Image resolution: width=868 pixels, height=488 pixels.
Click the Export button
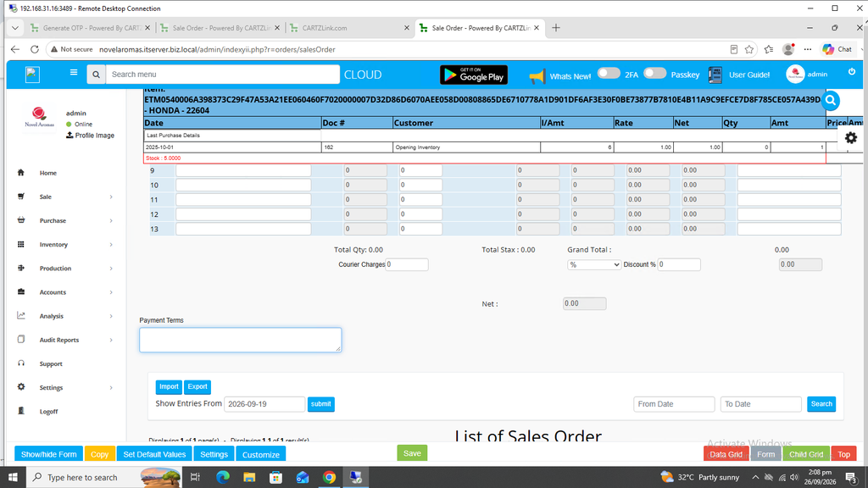(197, 386)
